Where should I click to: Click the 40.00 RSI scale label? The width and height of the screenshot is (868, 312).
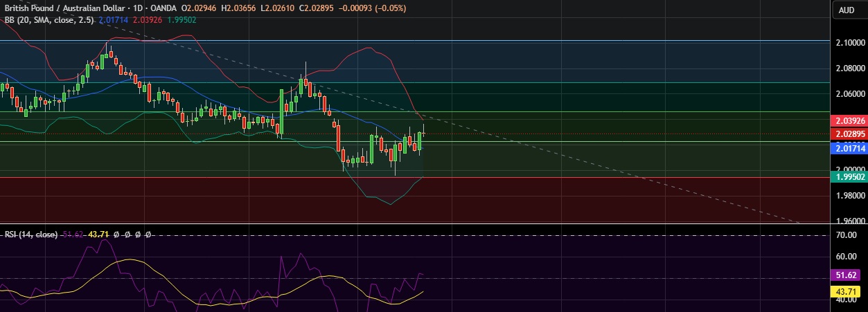[845, 300]
